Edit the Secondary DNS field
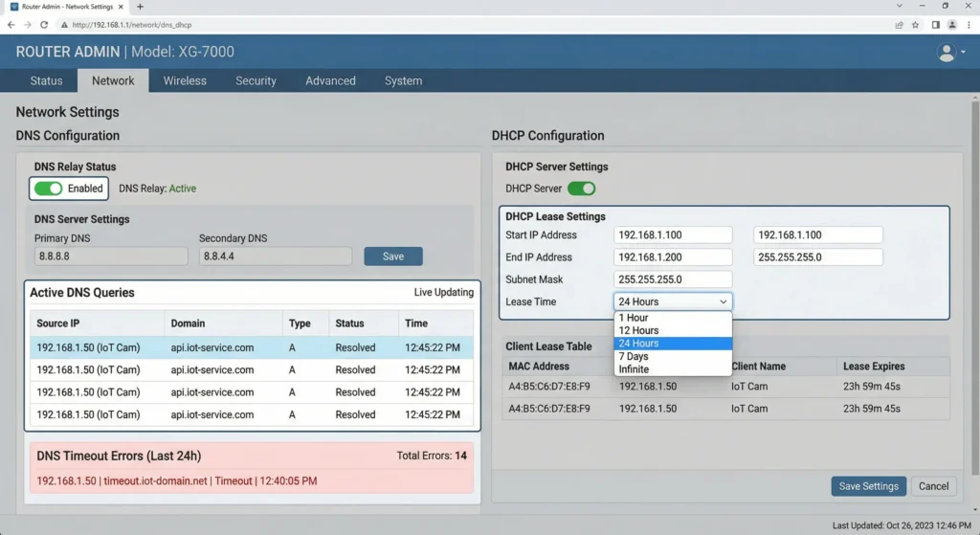 pyautogui.click(x=275, y=256)
